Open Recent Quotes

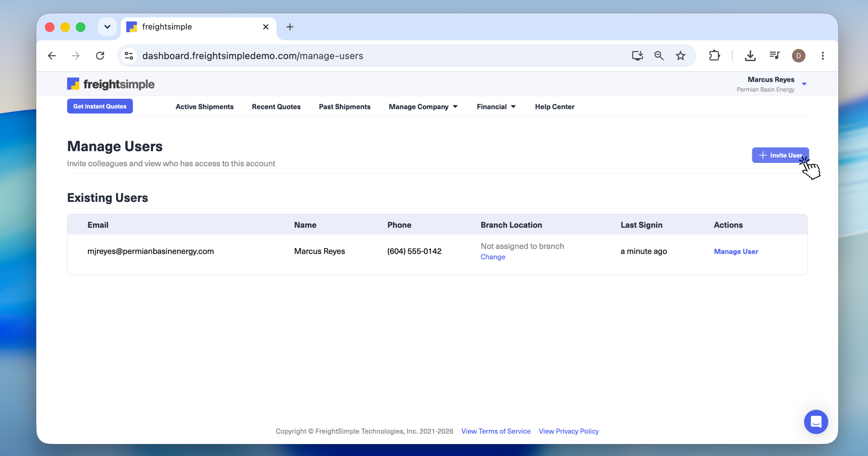tap(276, 107)
